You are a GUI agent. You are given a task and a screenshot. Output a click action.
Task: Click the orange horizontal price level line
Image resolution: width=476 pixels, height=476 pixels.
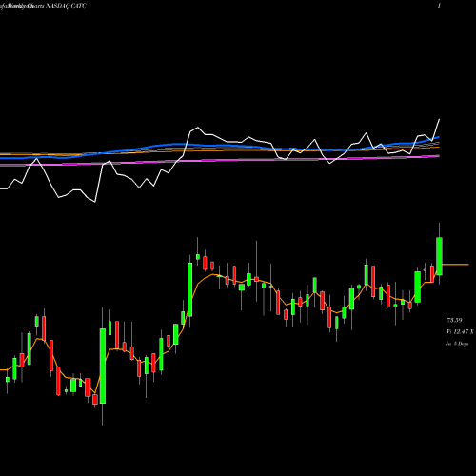(x=455, y=265)
